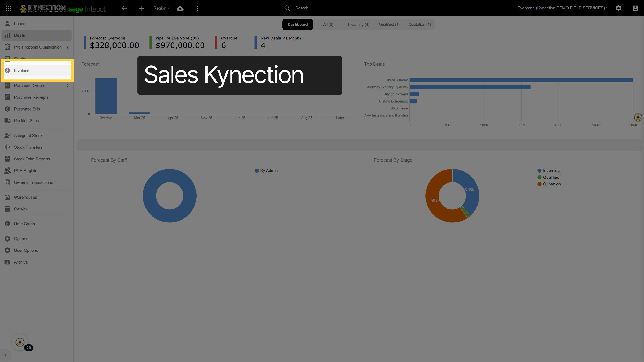Viewport: 644px width, 362px height.
Task: Click the New Deals <1 Month count 4
Action: [263, 46]
